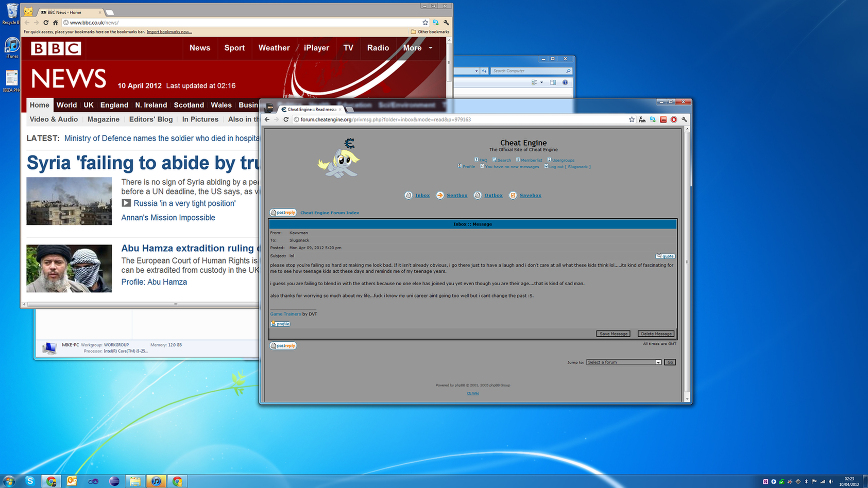Click Syria news story thumbnail
Image resolution: width=868 pixels, height=488 pixels.
coord(69,201)
